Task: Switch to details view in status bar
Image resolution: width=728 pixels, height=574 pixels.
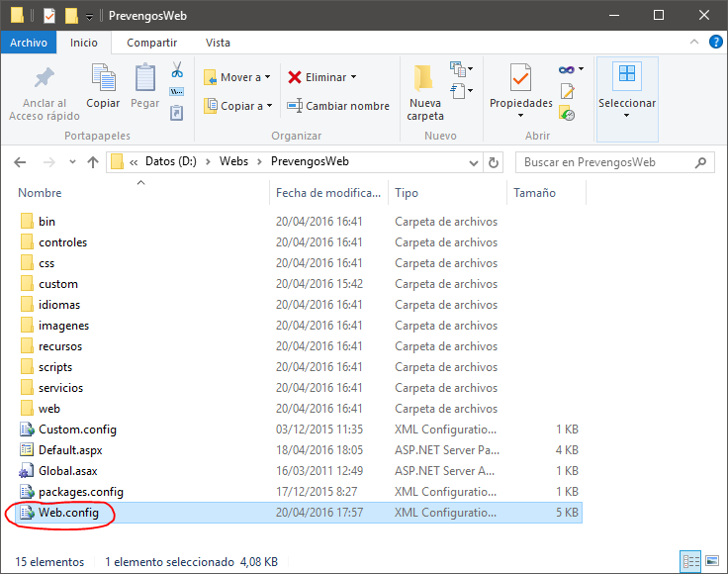Action: (x=691, y=561)
